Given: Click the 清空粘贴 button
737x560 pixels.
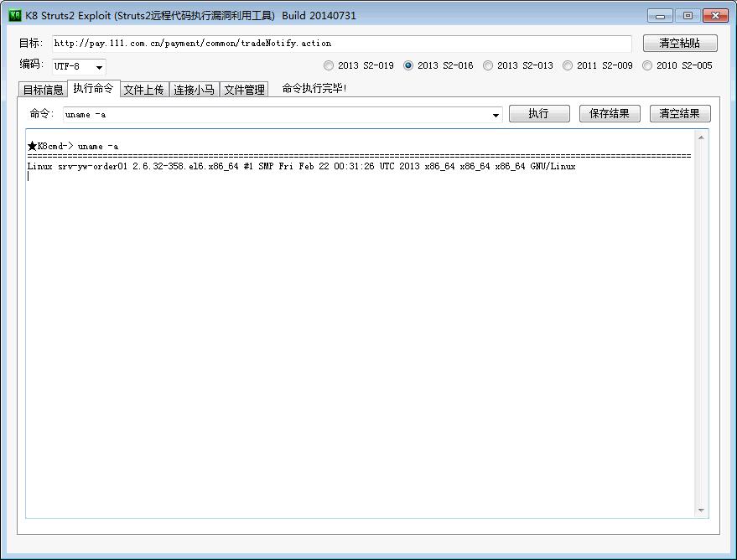Looking at the screenshot, I should 680,44.
